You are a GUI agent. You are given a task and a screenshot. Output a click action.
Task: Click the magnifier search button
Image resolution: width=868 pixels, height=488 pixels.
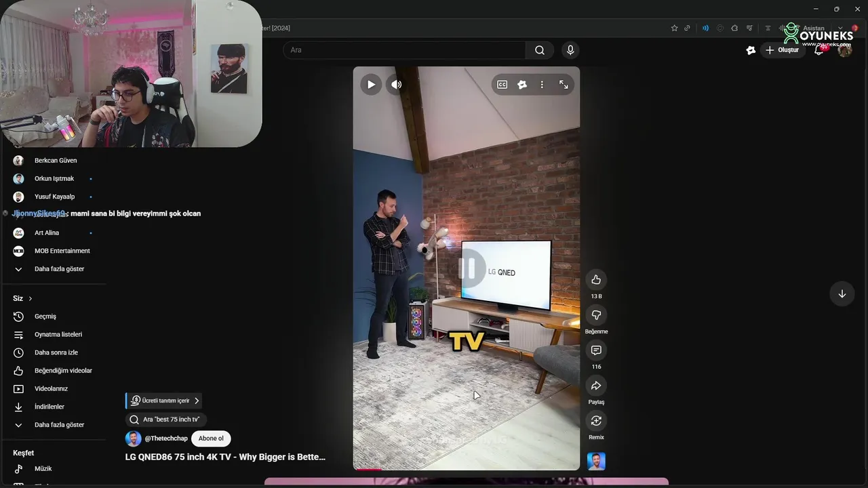click(540, 50)
